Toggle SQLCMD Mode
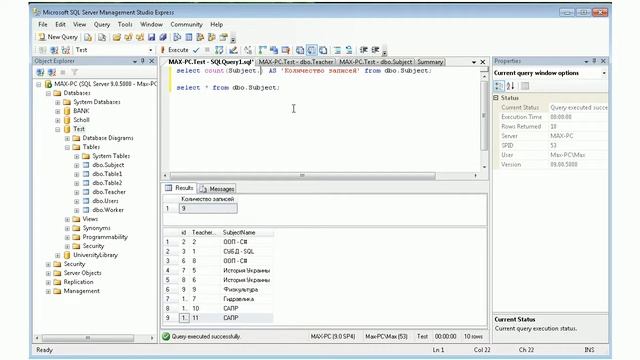 (285, 50)
